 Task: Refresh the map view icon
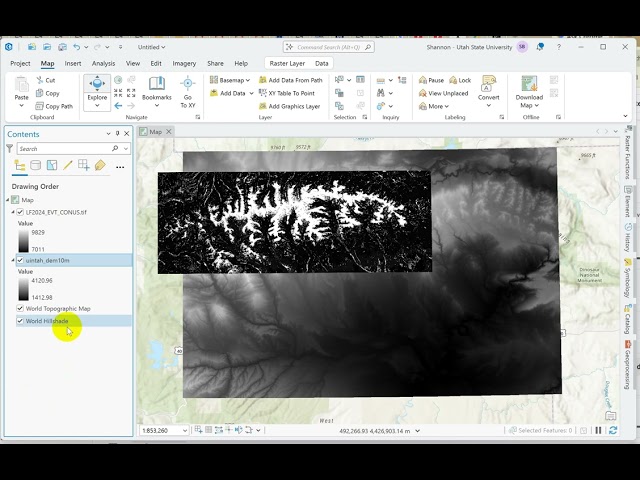(613, 430)
